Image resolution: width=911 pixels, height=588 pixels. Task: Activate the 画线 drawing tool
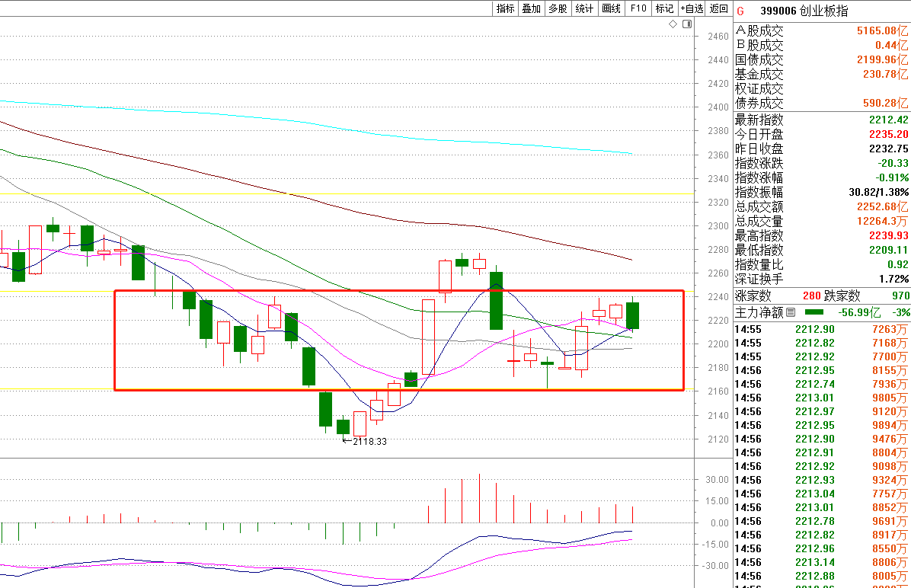[611, 8]
